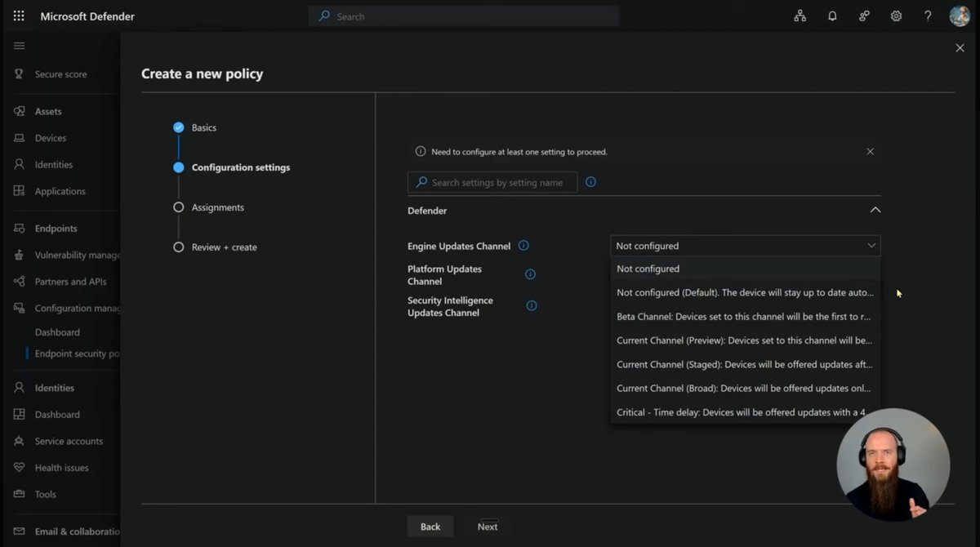Click the Secure score trophy icon
Image resolution: width=980 pixels, height=547 pixels.
point(19,74)
